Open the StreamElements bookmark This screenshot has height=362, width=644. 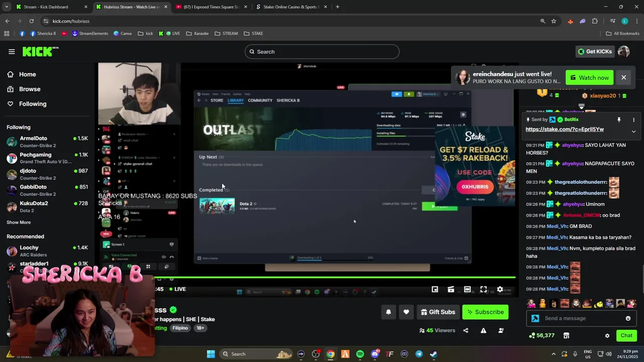coord(90,34)
